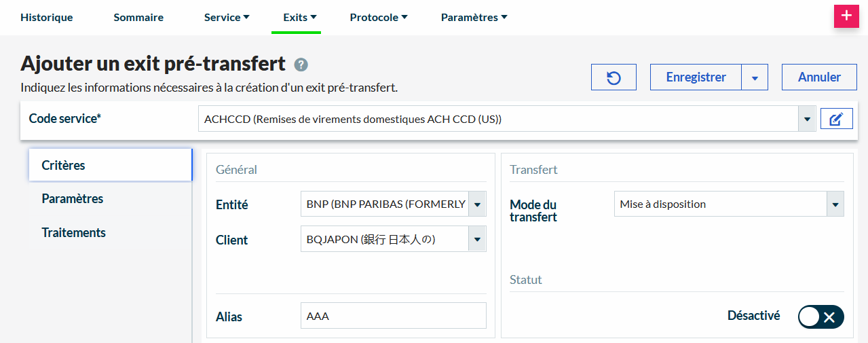The height and width of the screenshot is (343, 868).
Task: Click the Annuler button
Action: [x=819, y=77]
